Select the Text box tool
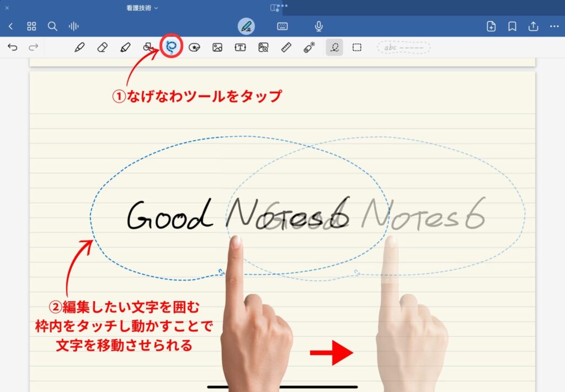Screen dimensions: 565x392 click(x=241, y=47)
